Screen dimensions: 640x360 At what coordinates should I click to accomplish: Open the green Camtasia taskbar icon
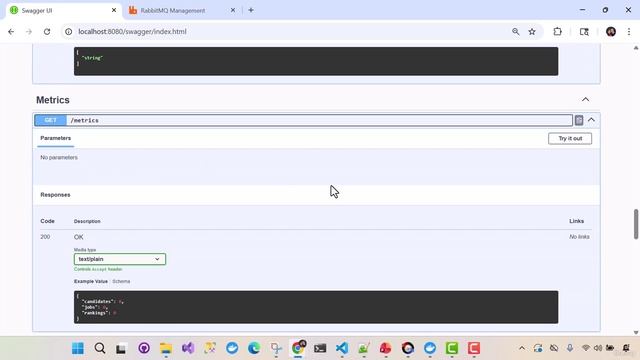point(451,348)
